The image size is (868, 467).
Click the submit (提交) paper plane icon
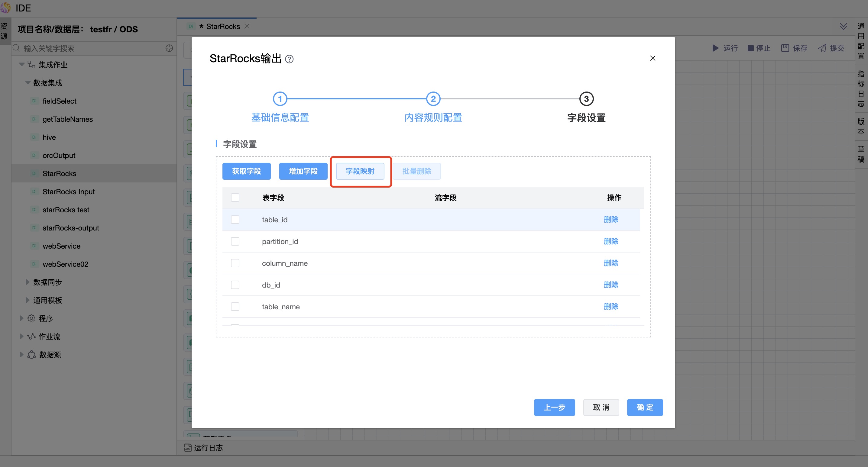point(822,48)
